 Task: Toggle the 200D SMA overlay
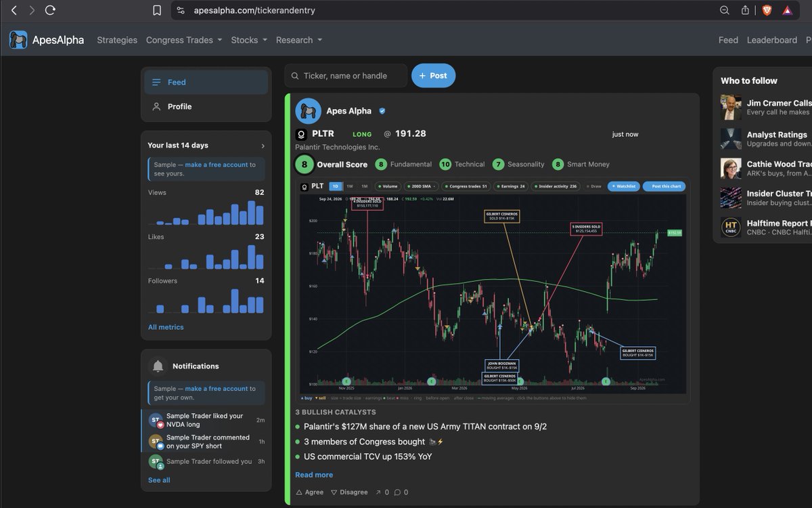(x=423, y=186)
